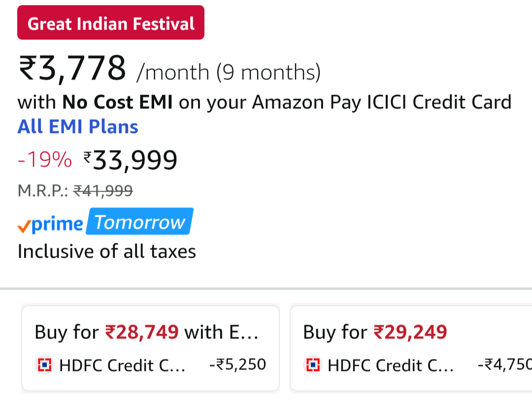Tap the -19% discount label
The image size is (532, 401).
click(45, 160)
